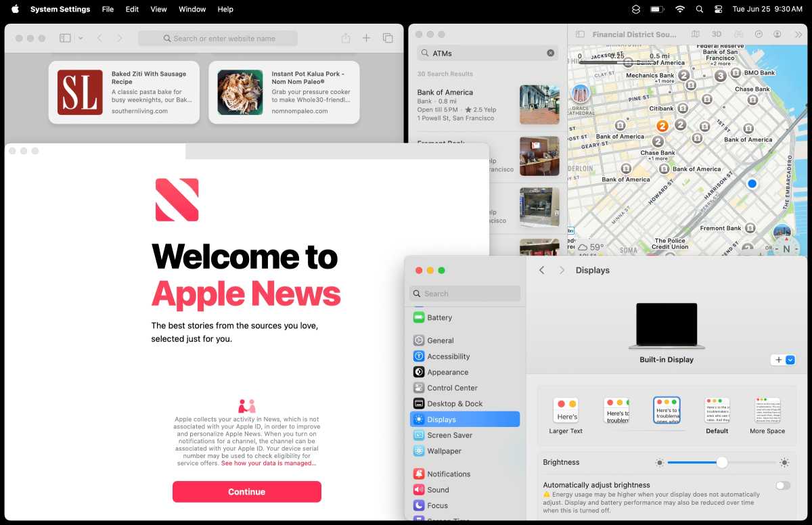Expand the Safari sidebar dropdown chevron
This screenshot has height=525, width=812.
[x=81, y=39]
